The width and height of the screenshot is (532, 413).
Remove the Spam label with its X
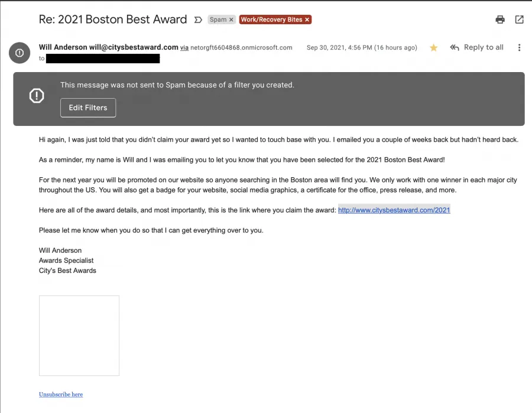[231, 19]
